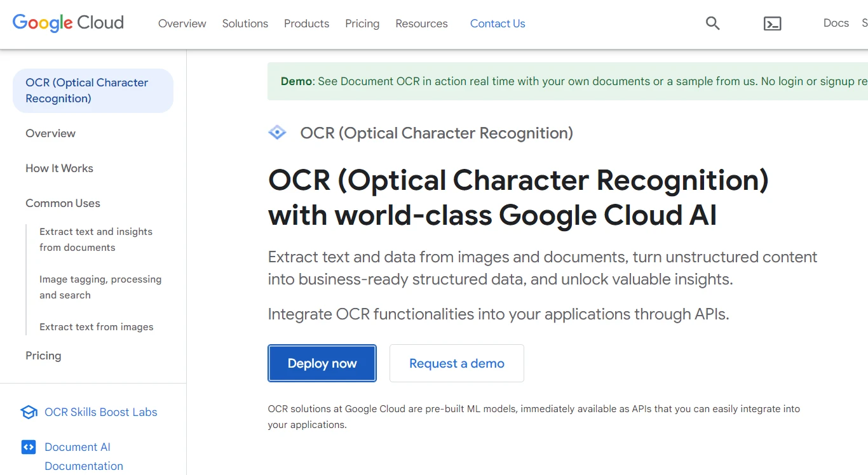The width and height of the screenshot is (868, 475).
Task: Go to Pricing in the top navigation
Action: (362, 23)
